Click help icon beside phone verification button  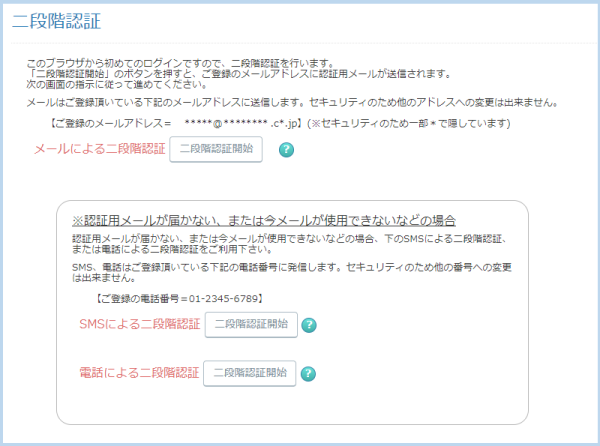[x=308, y=374]
